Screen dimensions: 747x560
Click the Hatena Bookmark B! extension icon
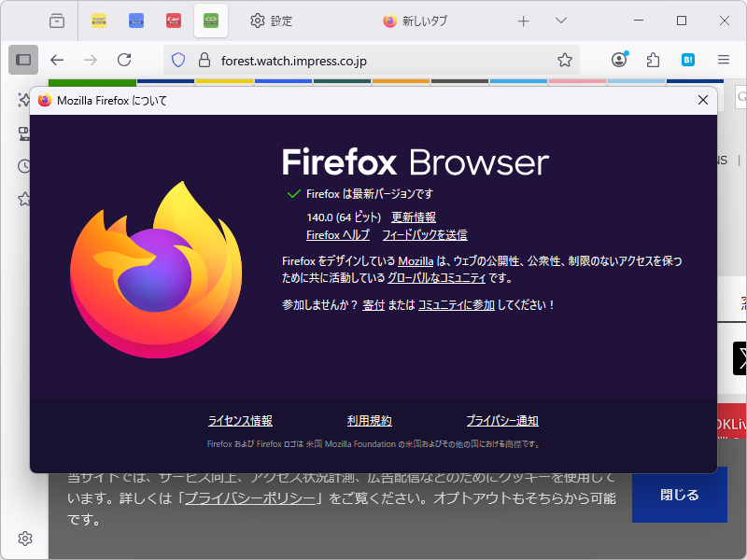point(690,59)
